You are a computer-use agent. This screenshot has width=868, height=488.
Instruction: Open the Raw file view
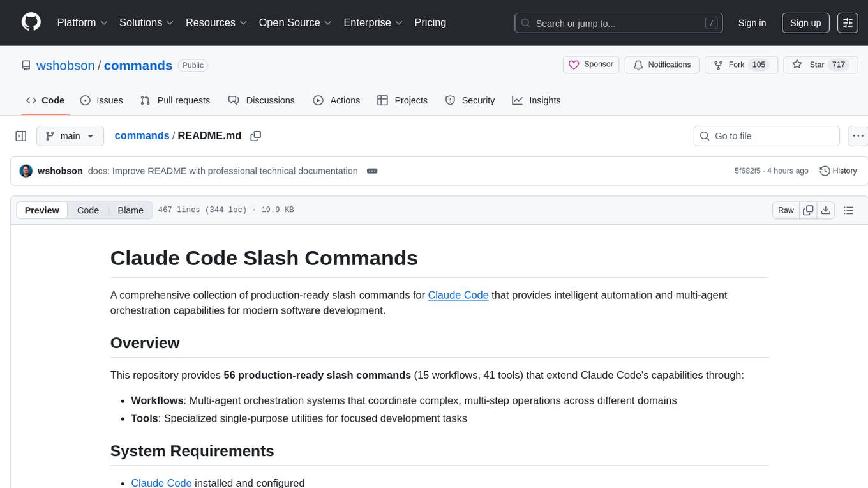point(786,210)
